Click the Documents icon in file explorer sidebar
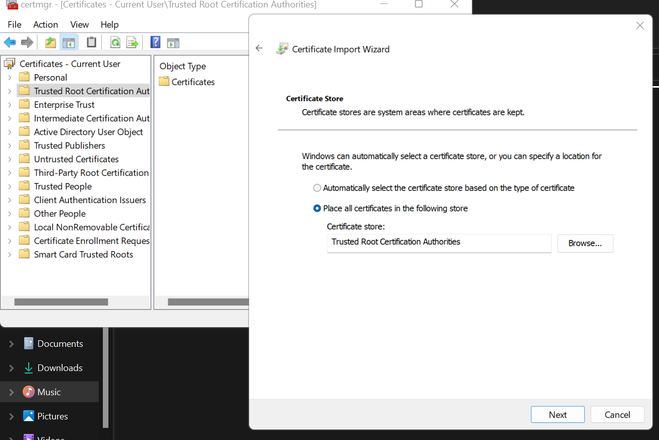The height and width of the screenshot is (440, 659). 28,343
